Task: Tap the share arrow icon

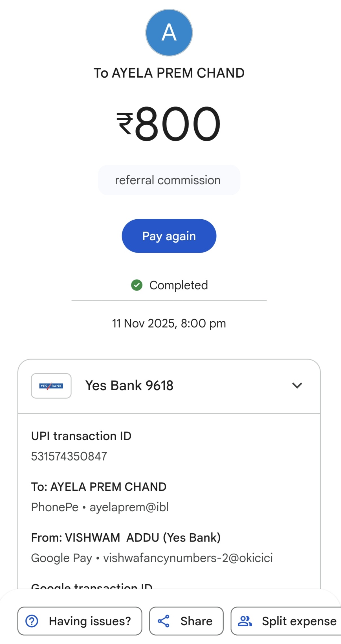Action: (x=164, y=621)
